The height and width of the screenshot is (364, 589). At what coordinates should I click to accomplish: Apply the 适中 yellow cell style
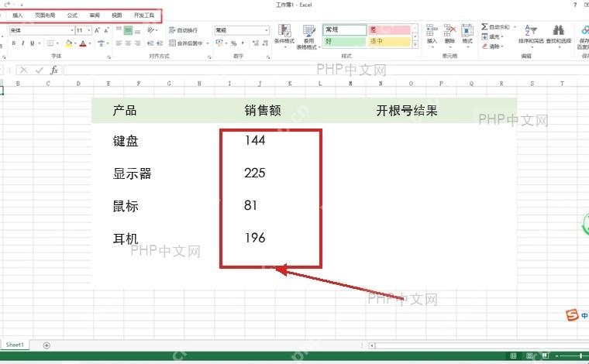click(389, 41)
